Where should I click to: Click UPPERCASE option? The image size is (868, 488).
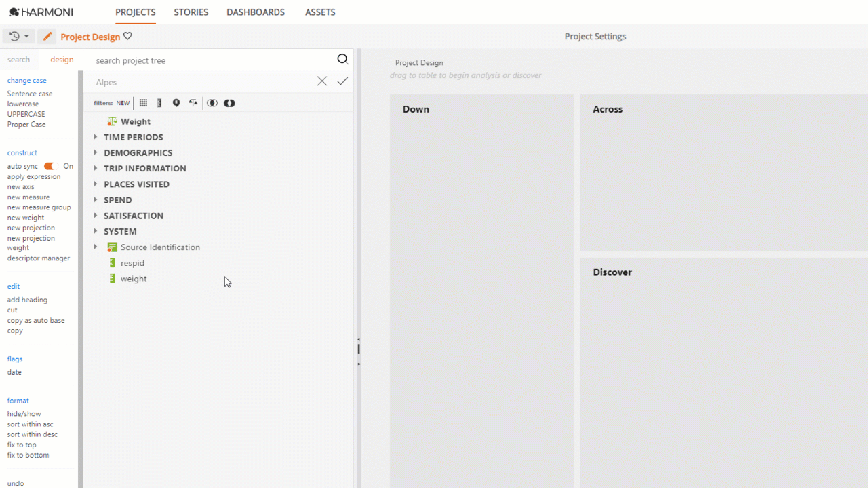click(x=26, y=114)
